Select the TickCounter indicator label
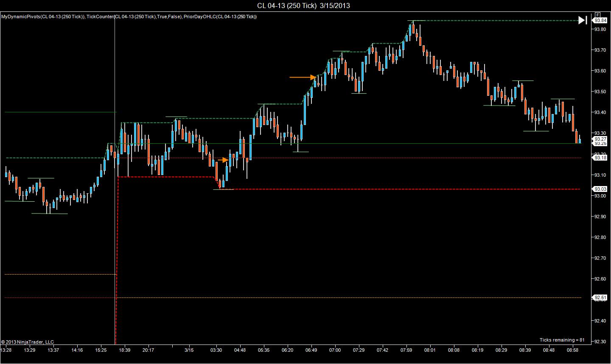This screenshot has height=364, width=611. 134,17
